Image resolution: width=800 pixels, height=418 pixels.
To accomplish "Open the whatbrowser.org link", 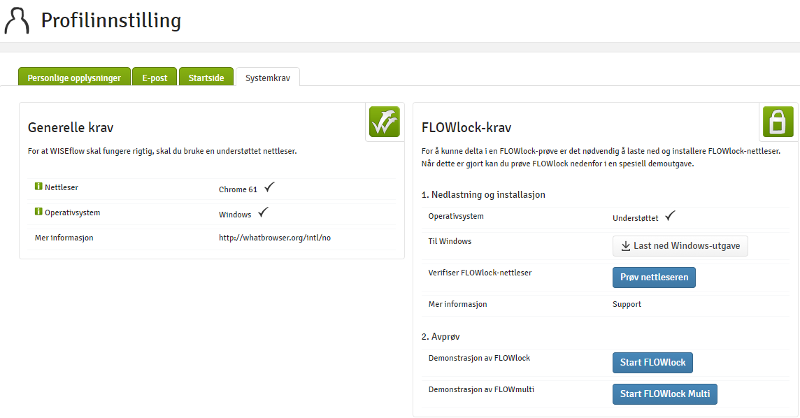I will click(275, 237).
